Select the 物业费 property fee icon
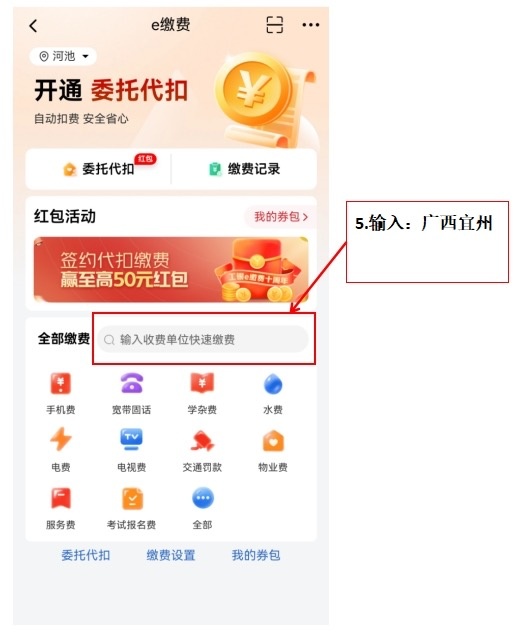Image resolution: width=524 pixels, height=642 pixels. tap(273, 450)
